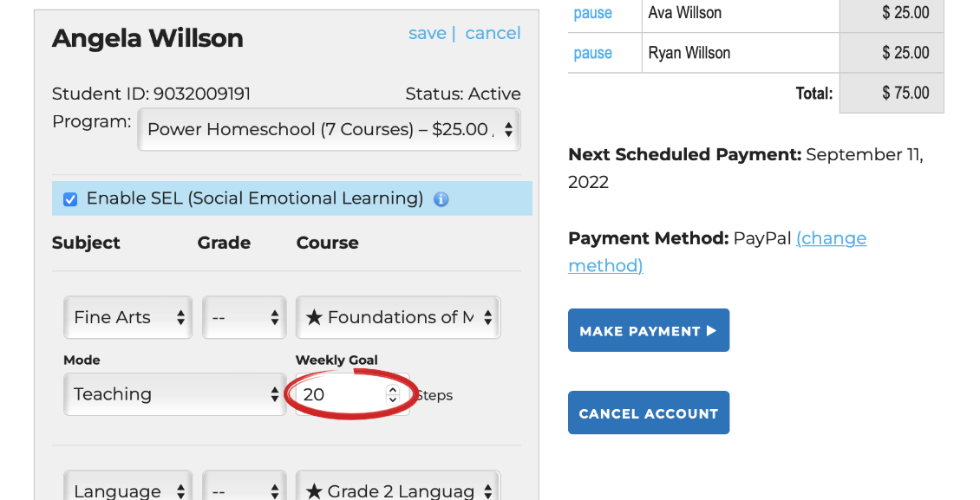This screenshot has height=500, width=980.
Task: Expand the Fine Arts grade dropdown
Action: (x=244, y=318)
